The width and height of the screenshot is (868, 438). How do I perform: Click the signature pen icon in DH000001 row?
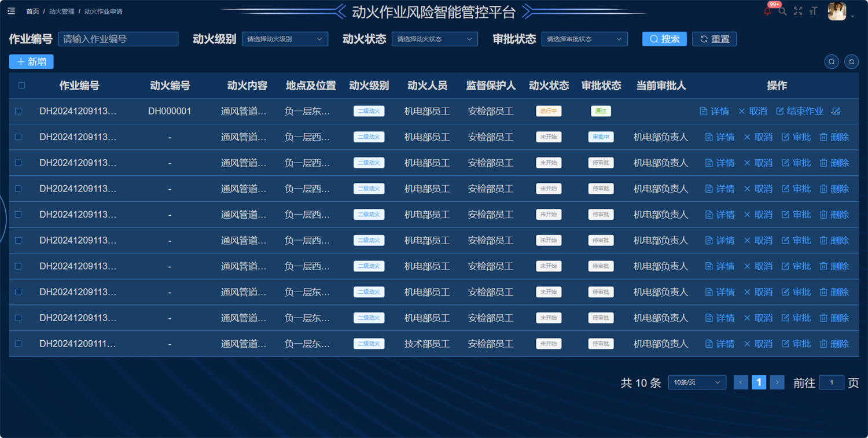pos(835,111)
